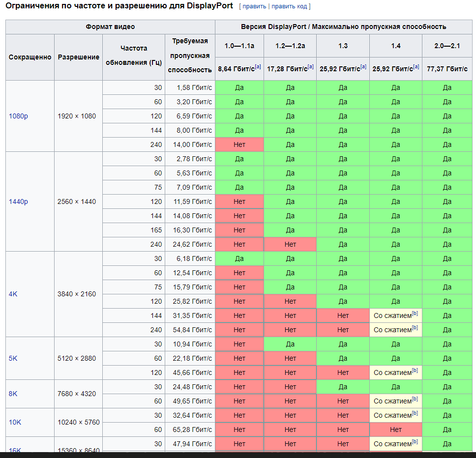Follow the 10K link
The image size is (476, 458).
click(15, 423)
